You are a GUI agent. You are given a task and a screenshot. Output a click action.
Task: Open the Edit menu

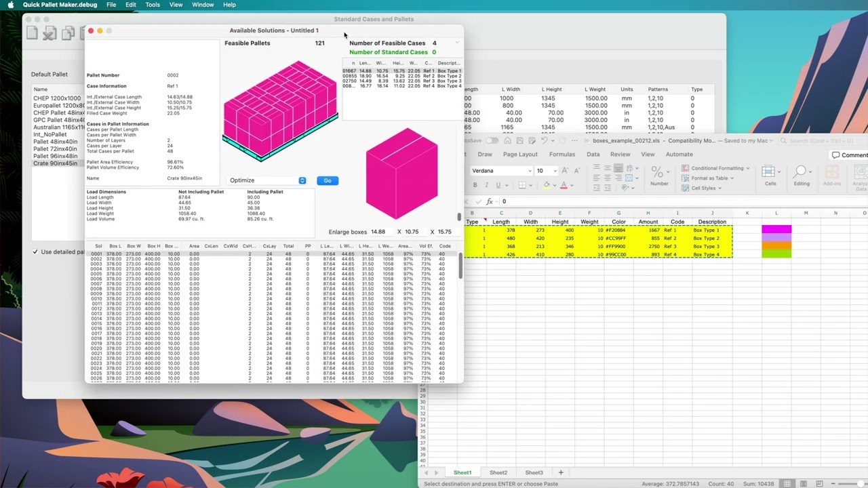click(x=131, y=5)
